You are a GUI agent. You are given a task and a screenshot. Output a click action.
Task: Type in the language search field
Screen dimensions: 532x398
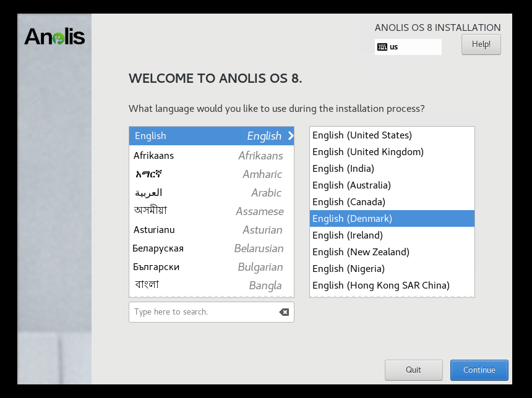click(x=204, y=312)
